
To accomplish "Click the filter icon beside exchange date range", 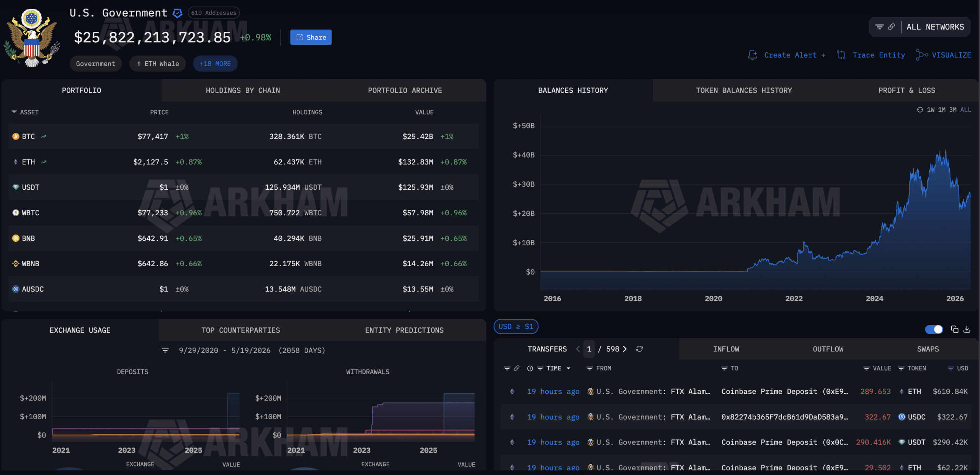I will click(x=165, y=350).
